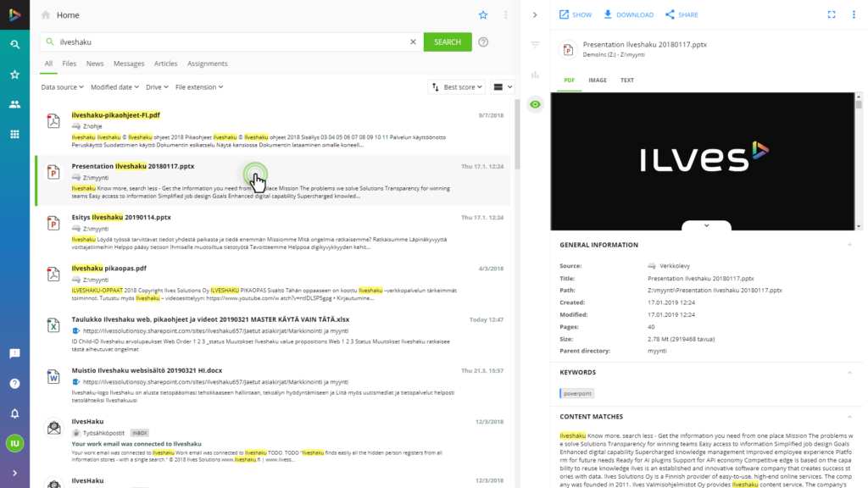Switch to the Files tab
Image resolution: width=868 pixels, height=488 pixels.
point(70,64)
